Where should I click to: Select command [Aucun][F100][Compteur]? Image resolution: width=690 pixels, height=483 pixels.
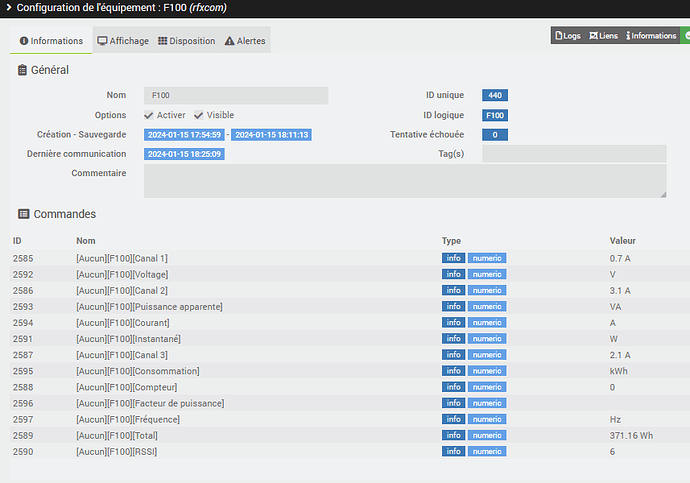[x=127, y=387]
